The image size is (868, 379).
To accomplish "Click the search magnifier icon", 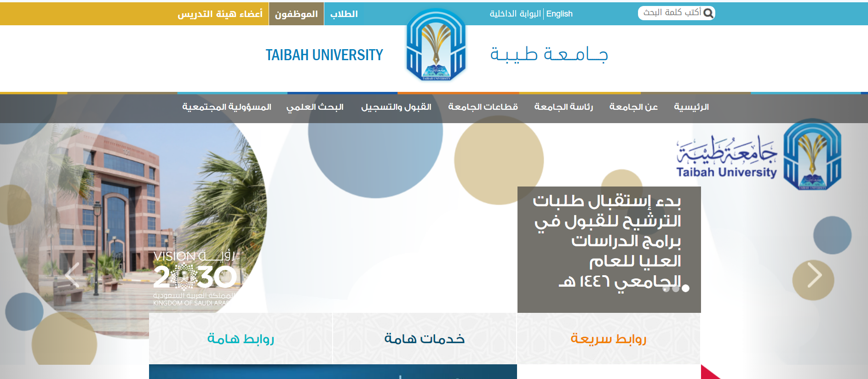I will point(708,13).
